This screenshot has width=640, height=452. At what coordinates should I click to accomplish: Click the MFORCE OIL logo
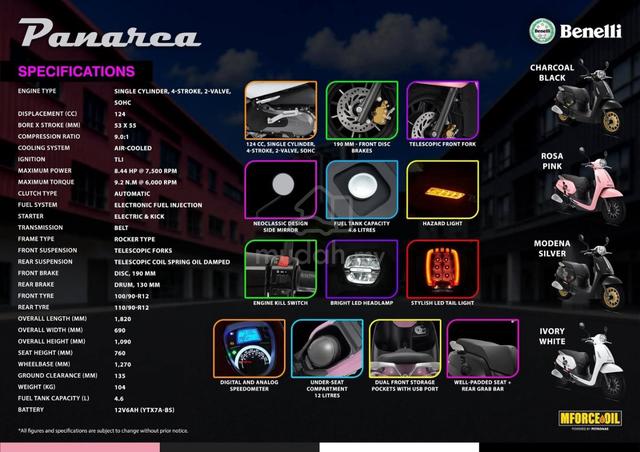pos(590,419)
